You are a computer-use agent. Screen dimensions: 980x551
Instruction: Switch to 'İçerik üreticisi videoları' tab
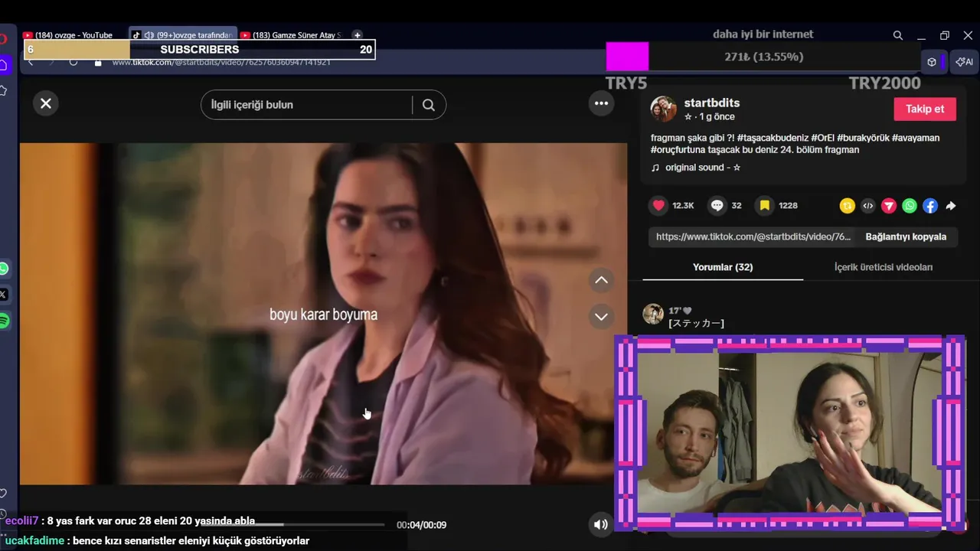(x=884, y=267)
